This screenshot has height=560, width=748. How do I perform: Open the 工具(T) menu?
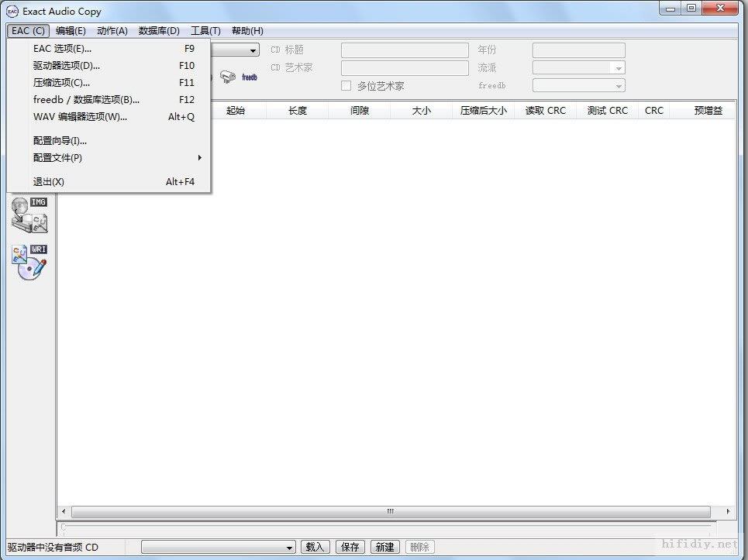[205, 31]
